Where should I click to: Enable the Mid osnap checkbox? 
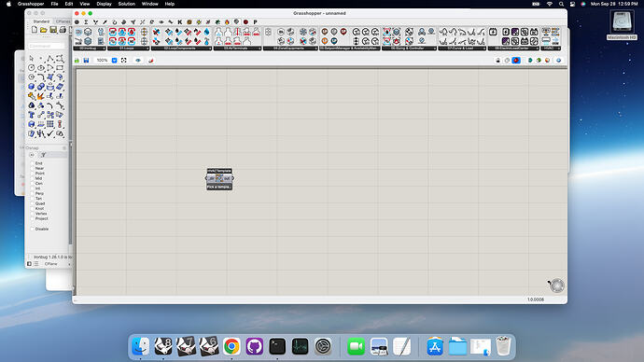(x=32, y=178)
